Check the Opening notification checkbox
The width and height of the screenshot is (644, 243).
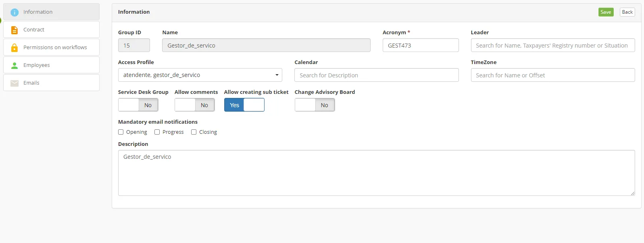pyautogui.click(x=121, y=132)
